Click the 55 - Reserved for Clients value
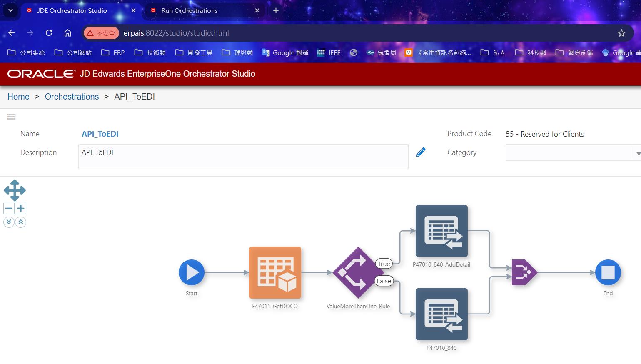 click(545, 134)
